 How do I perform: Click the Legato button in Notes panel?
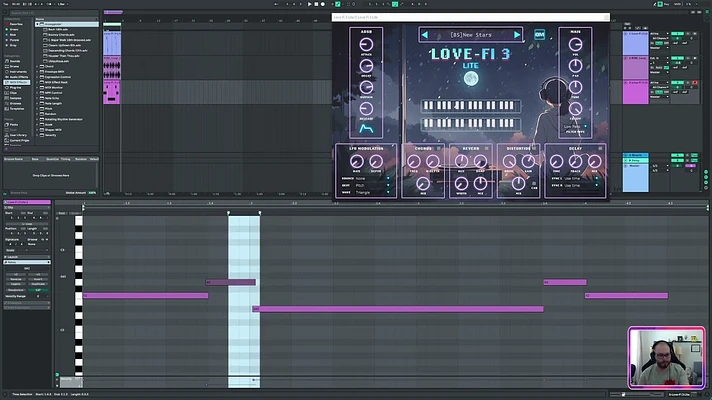point(16,284)
